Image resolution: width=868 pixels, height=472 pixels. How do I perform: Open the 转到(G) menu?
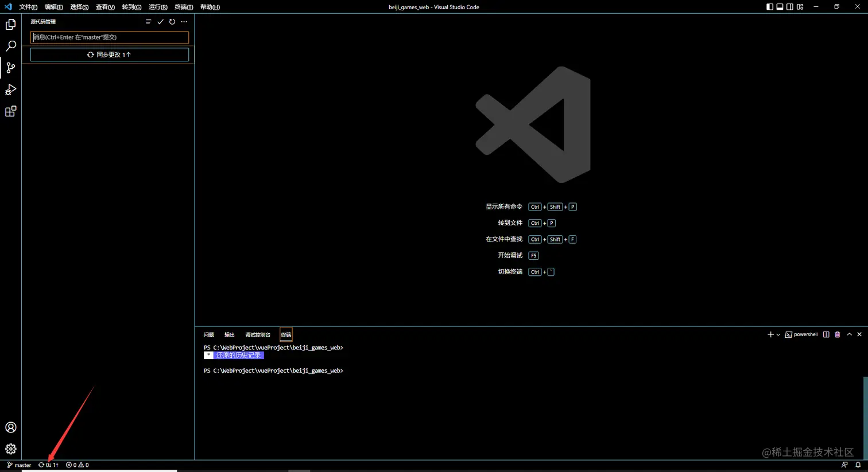click(131, 7)
